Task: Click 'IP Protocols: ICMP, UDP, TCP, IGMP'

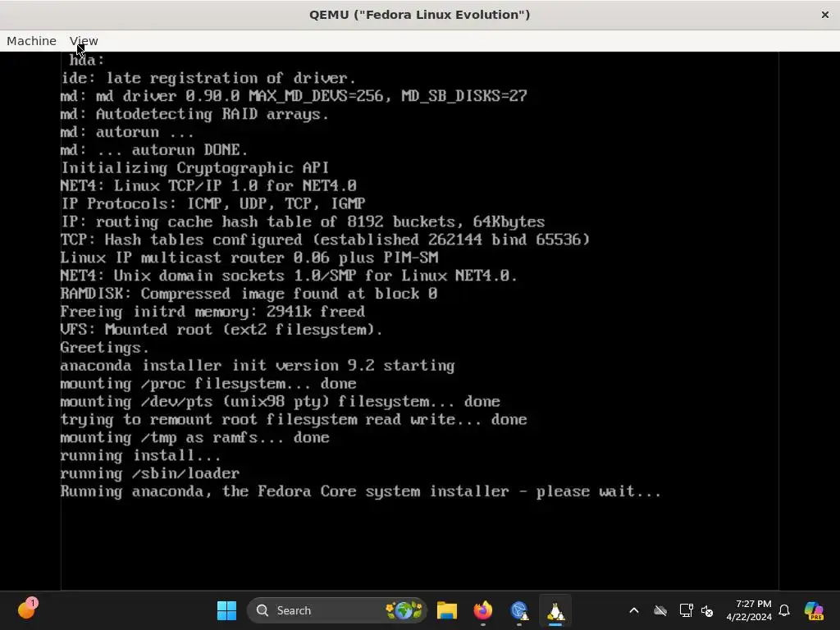Action: [212, 203]
